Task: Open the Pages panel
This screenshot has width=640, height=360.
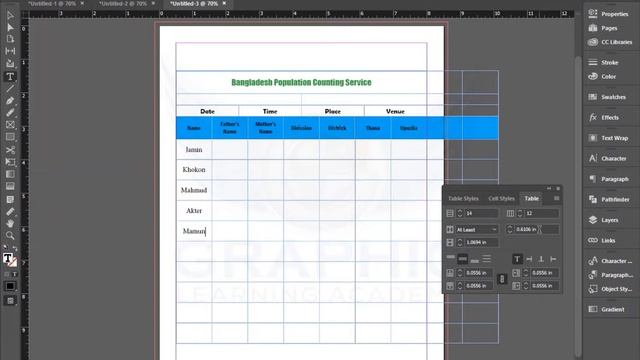Action: coord(603,28)
